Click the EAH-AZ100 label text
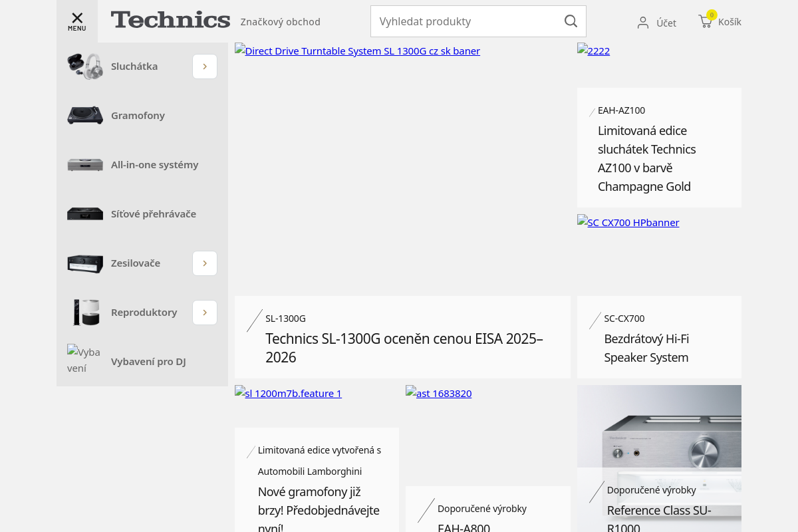 click(x=621, y=110)
